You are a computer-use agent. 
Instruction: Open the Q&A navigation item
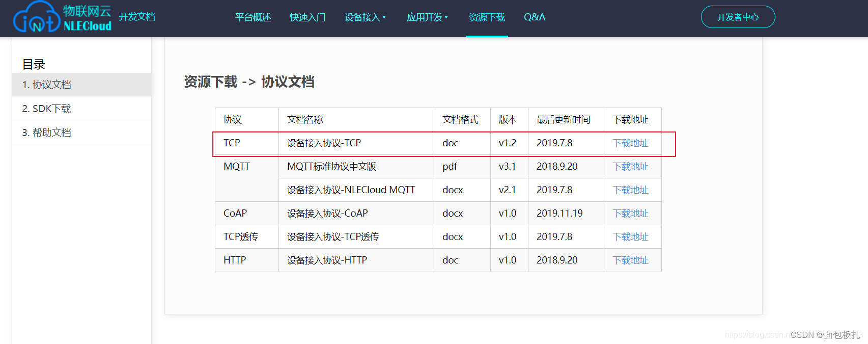(x=535, y=17)
